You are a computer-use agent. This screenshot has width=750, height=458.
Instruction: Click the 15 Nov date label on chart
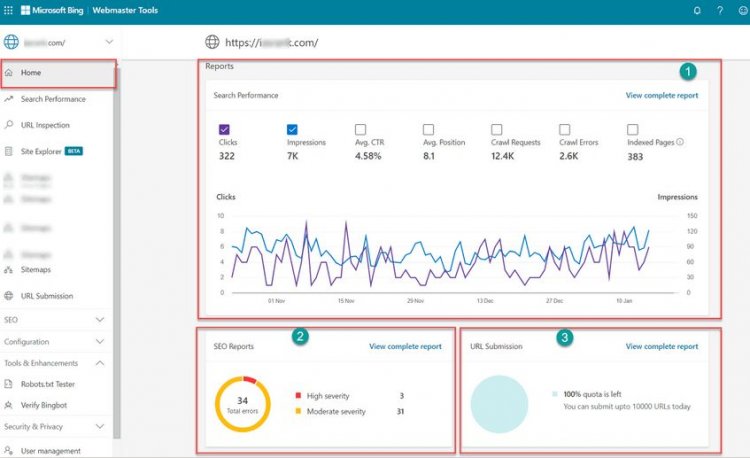coord(346,301)
